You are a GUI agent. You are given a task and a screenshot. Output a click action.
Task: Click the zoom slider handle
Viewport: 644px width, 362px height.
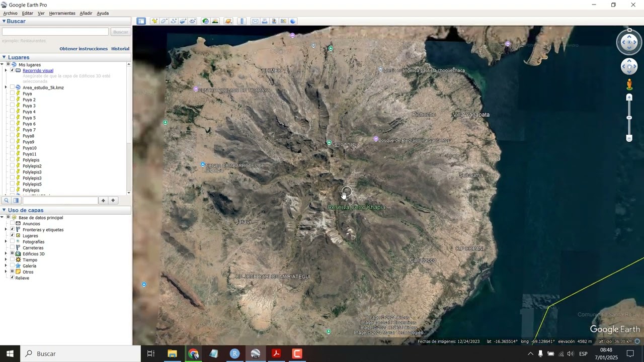[x=629, y=118]
